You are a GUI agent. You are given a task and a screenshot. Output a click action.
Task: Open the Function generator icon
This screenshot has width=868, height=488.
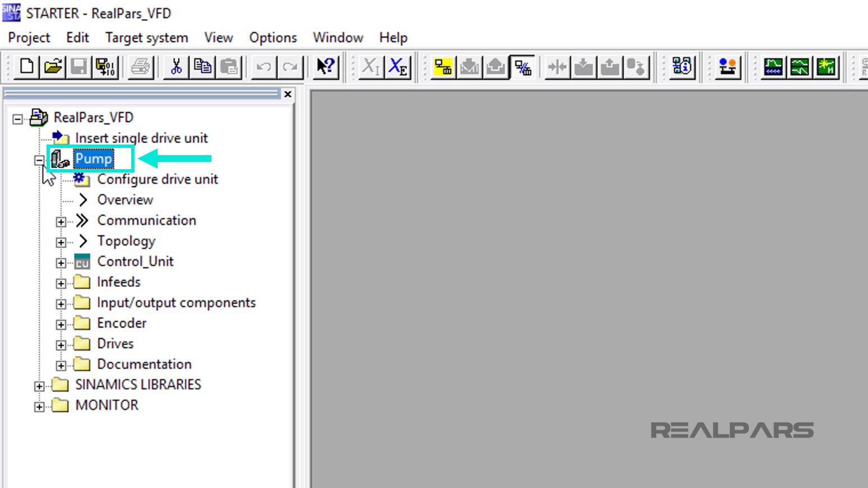800,67
